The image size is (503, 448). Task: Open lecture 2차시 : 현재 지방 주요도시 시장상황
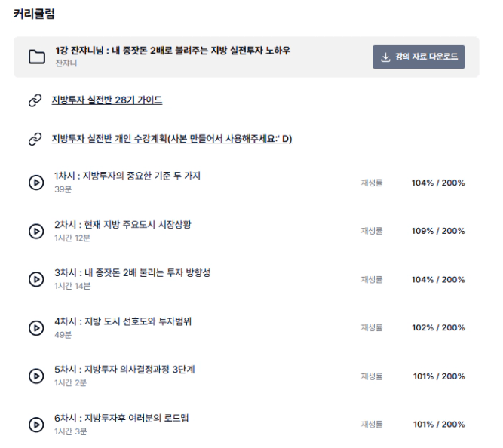coord(122,225)
